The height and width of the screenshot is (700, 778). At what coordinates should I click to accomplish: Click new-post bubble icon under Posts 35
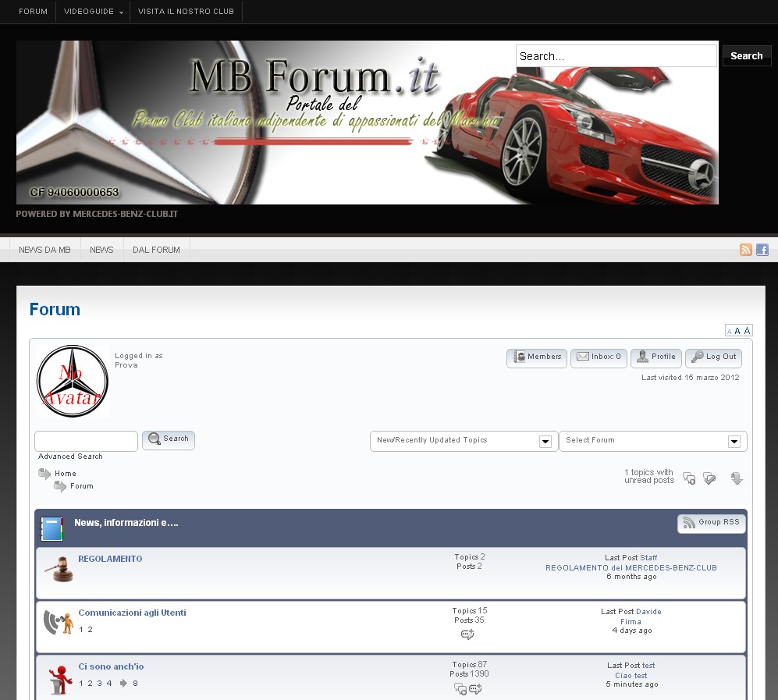tap(467, 634)
